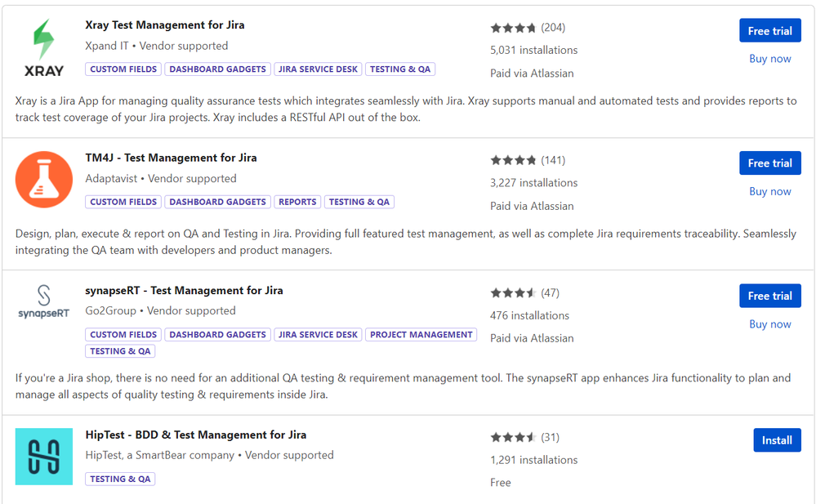The image size is (816, 504).
Task: Click the HipTest teal logo icon
Action: point(44,457)
